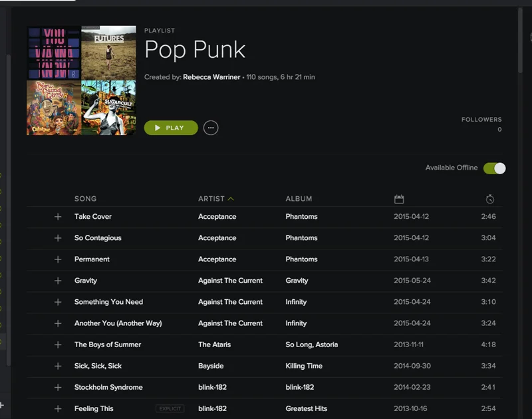The width and height of the screenshot is (532, 419).
Task: Open the So Long, Astoria album
Action: point(311,345)
